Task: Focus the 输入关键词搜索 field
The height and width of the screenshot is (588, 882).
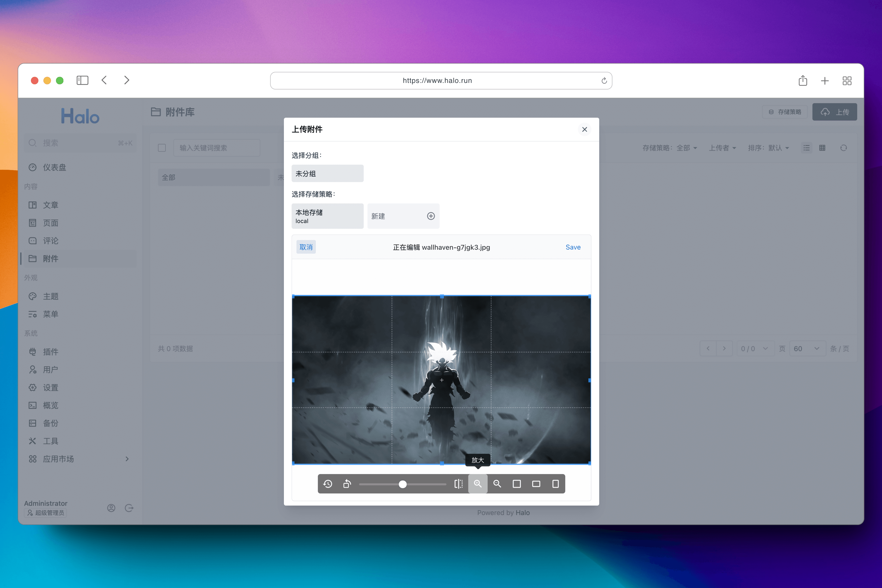Action: coord(217,148)
